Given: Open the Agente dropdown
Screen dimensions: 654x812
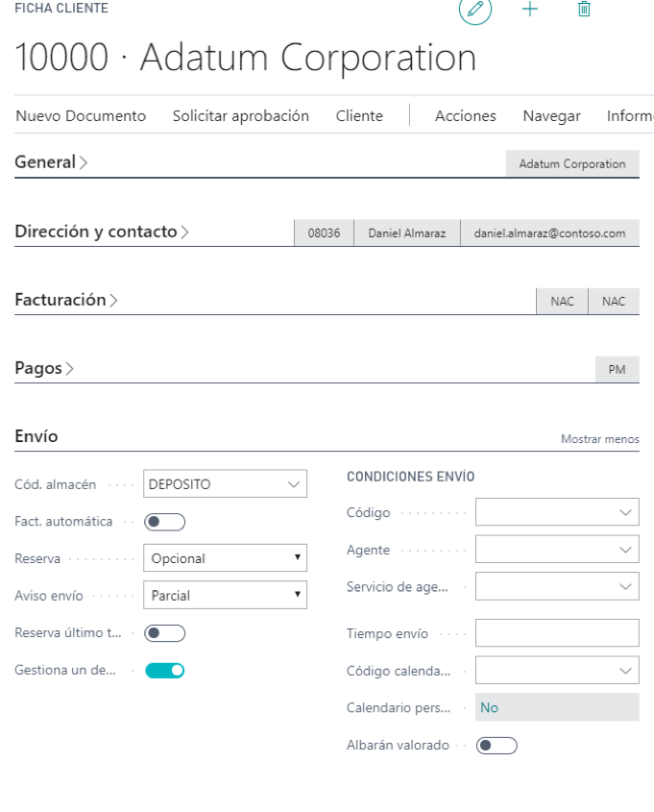Looking at the screenshot, I should coord(557,549).
